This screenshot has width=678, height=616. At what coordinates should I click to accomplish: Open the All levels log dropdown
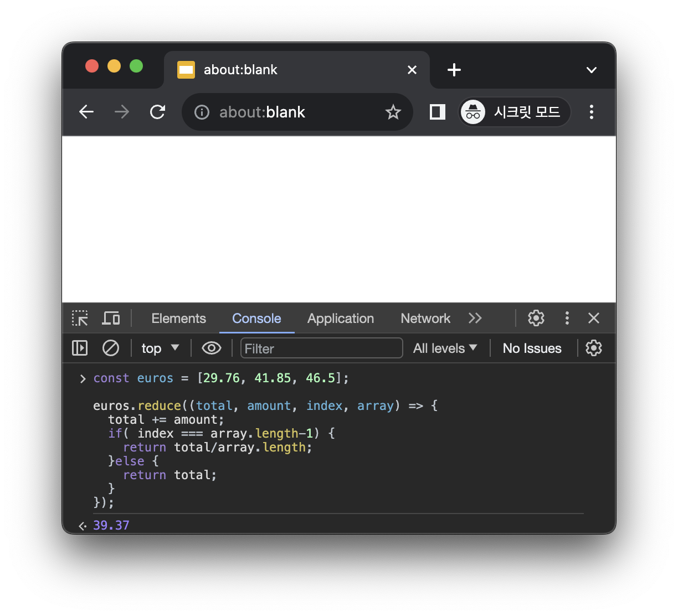[445, 348]
